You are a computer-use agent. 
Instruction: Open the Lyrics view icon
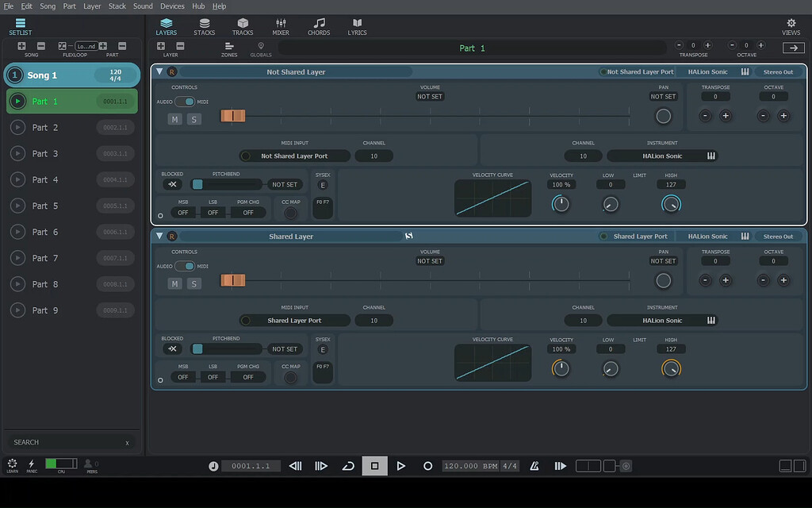pos(357,24)
